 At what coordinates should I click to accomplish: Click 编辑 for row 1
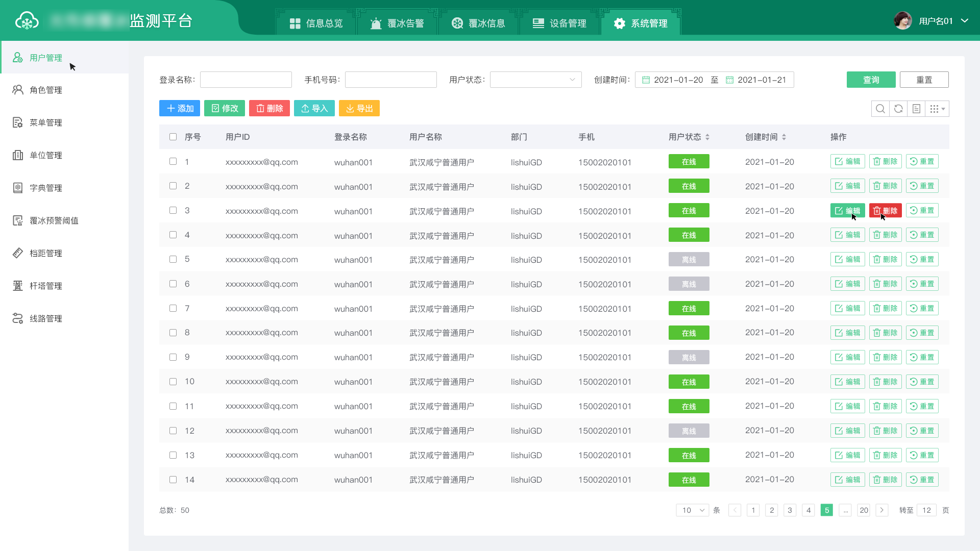[x=848, y=162]
